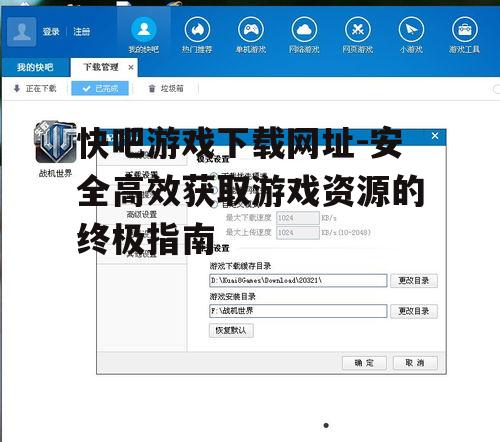Click the 最大下载速度 speed field

pos(298,218)
